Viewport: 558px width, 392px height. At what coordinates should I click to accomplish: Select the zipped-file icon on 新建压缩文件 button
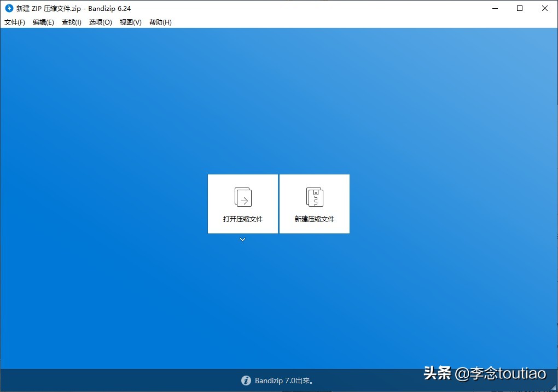click(314, 196)
